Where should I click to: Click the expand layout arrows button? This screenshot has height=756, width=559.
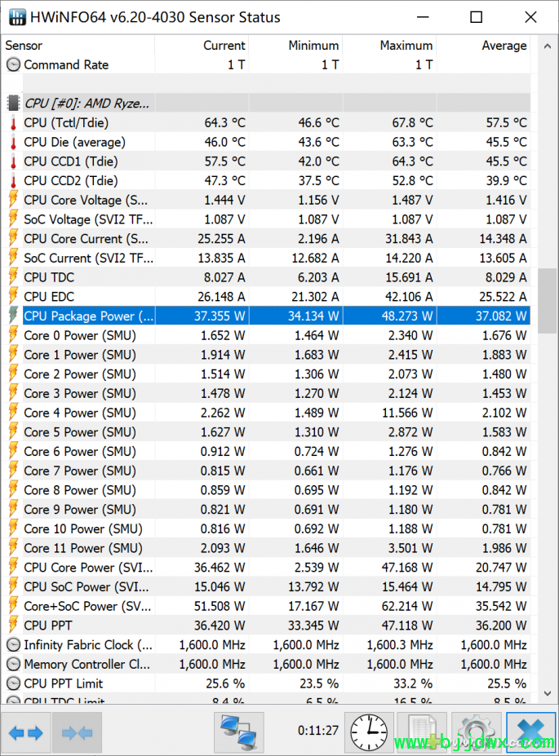click(26, 732)
